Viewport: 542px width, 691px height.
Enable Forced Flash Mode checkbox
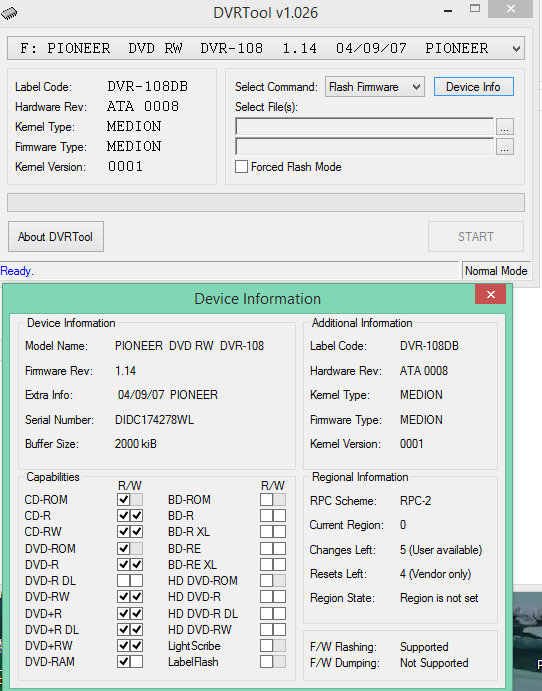coord(241,167)
